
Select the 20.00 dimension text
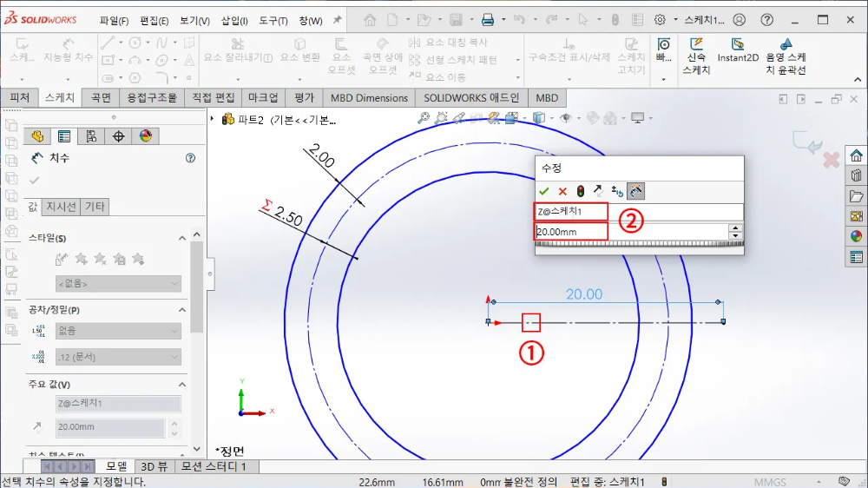584,294
